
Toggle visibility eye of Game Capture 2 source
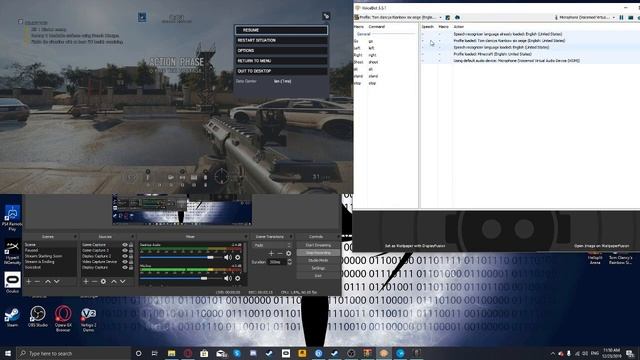(125, 250)
